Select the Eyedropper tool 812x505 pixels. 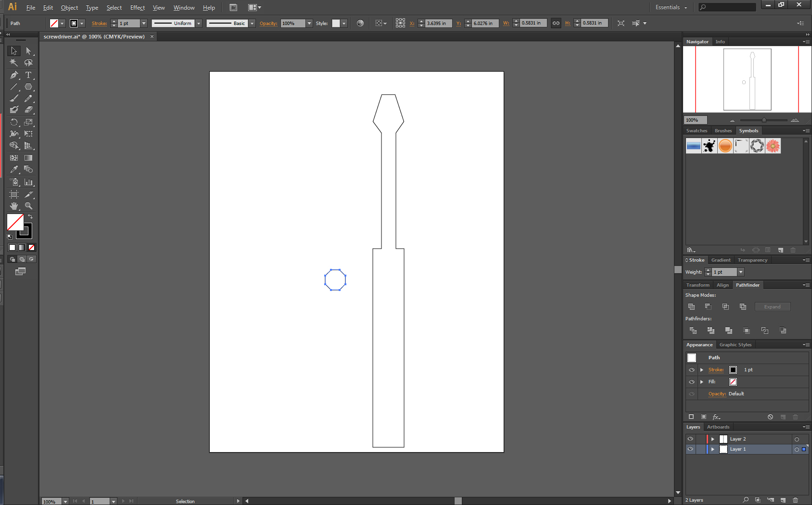coord(14,169)
